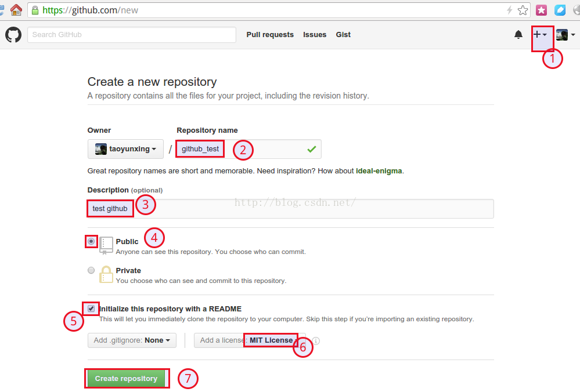Bookmark page with the star icon
Viewport: 580px width, 392px height.
click(x=523, y=10)
